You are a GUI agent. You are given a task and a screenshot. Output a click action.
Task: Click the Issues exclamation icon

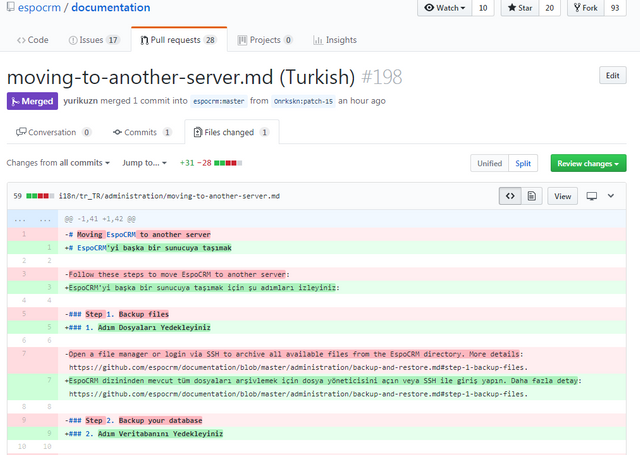click(x=73, y=40)
